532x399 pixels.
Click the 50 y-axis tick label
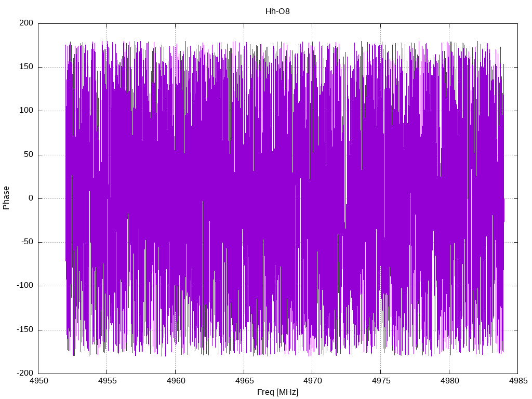29,154
